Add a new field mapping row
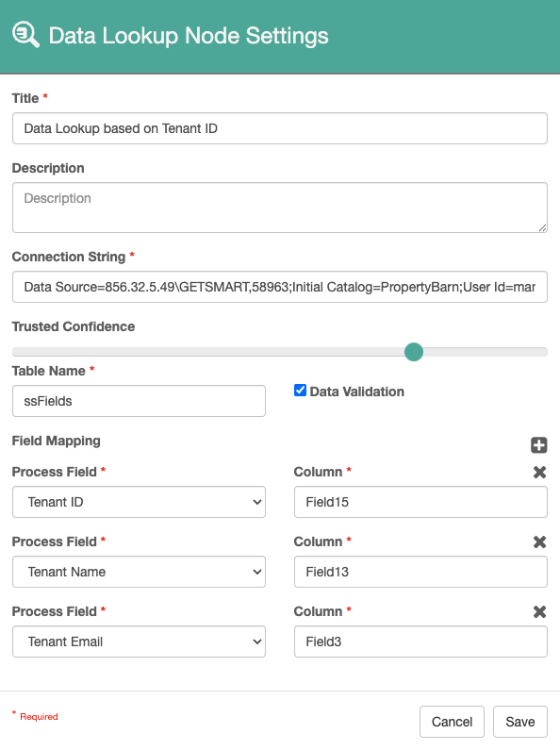The width and height of the screenshot is (560, 750). point(539,445)
